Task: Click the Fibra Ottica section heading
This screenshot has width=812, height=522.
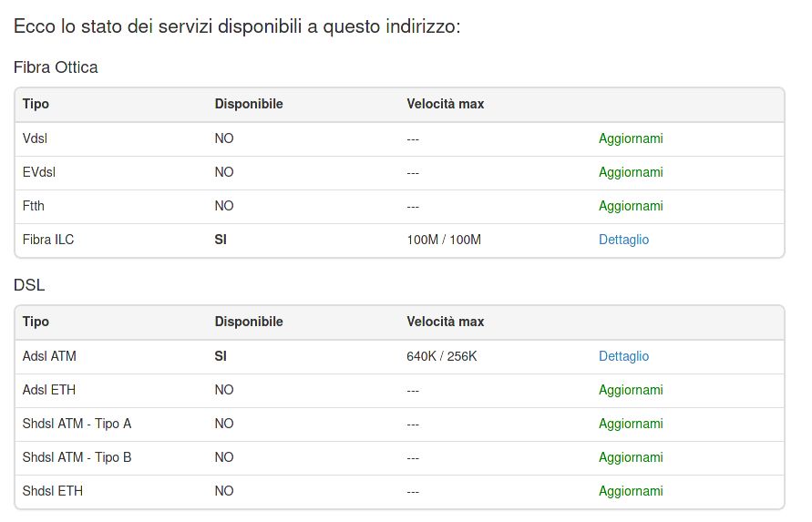Action: point(56,67)
